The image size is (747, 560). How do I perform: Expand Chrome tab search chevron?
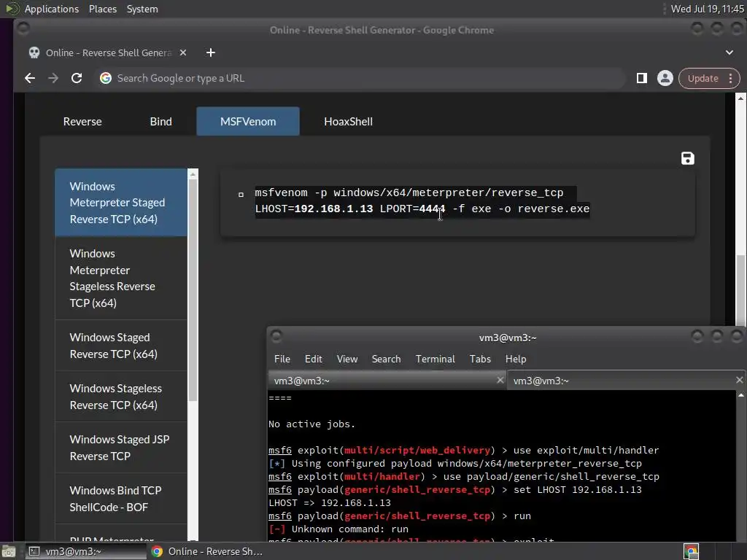(x=729, y=52)
